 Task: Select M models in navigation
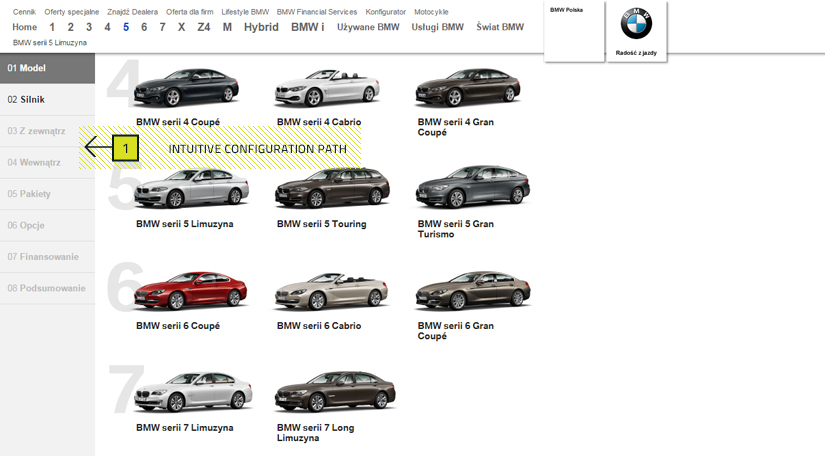227,27
